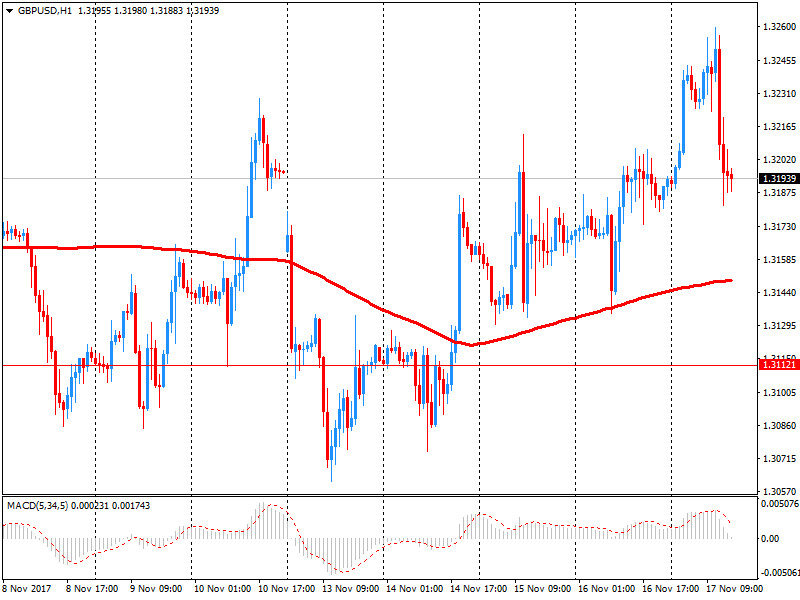Click the 16 Nov 01:00 time label
This screenshot has height=600, width=800.
pos(607,589)
